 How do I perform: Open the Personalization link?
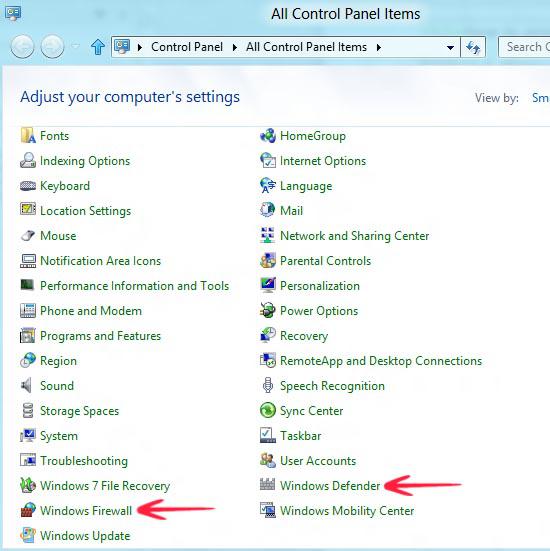point(320,286)
